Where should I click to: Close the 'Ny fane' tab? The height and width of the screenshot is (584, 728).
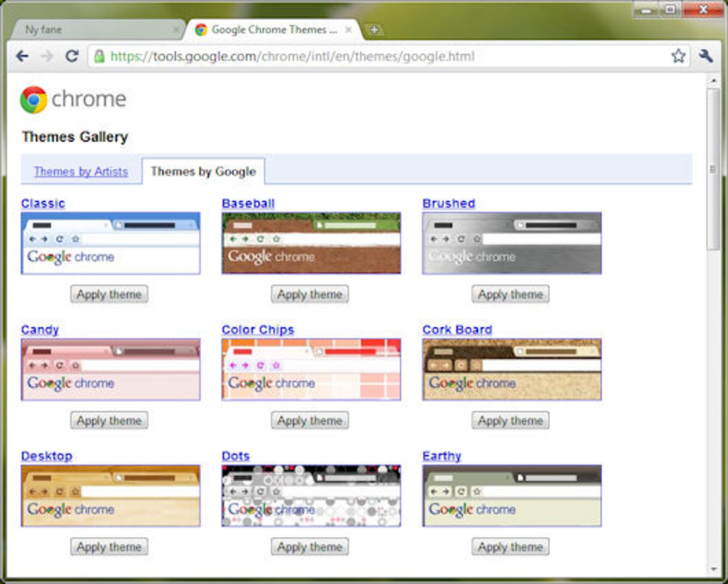point(176,29)
